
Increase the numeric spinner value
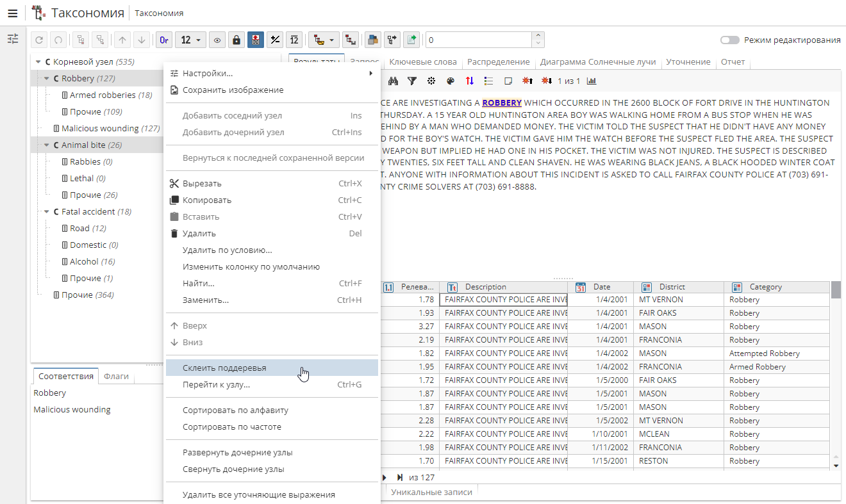(538, 36)
